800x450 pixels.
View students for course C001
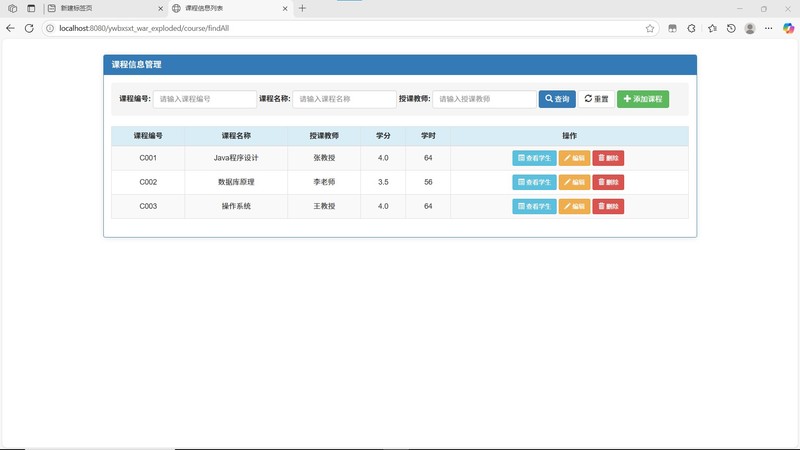click(534, 158)
